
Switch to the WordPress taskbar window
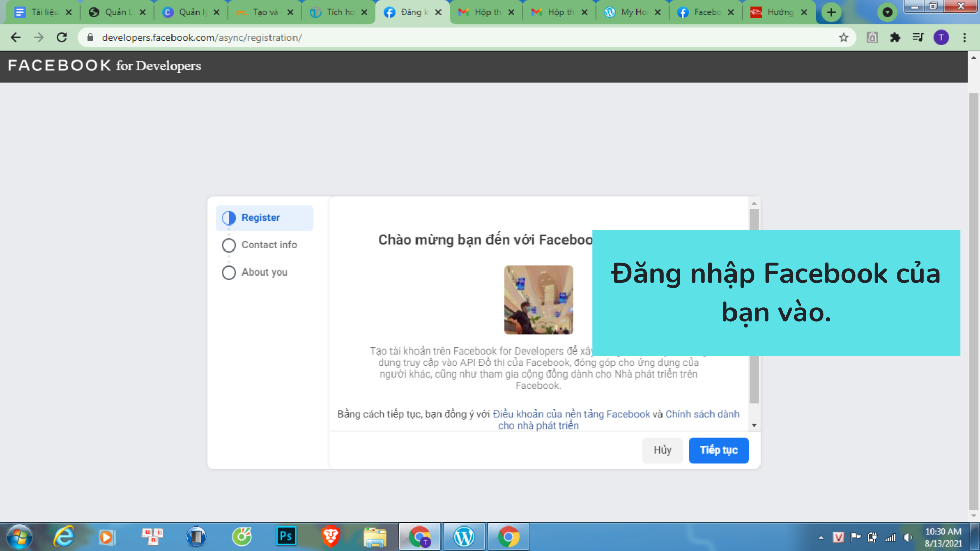(x=464, y=537)
